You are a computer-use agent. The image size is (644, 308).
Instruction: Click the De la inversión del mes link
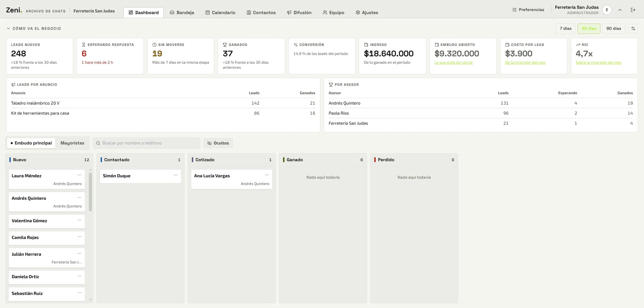(525, 62)
